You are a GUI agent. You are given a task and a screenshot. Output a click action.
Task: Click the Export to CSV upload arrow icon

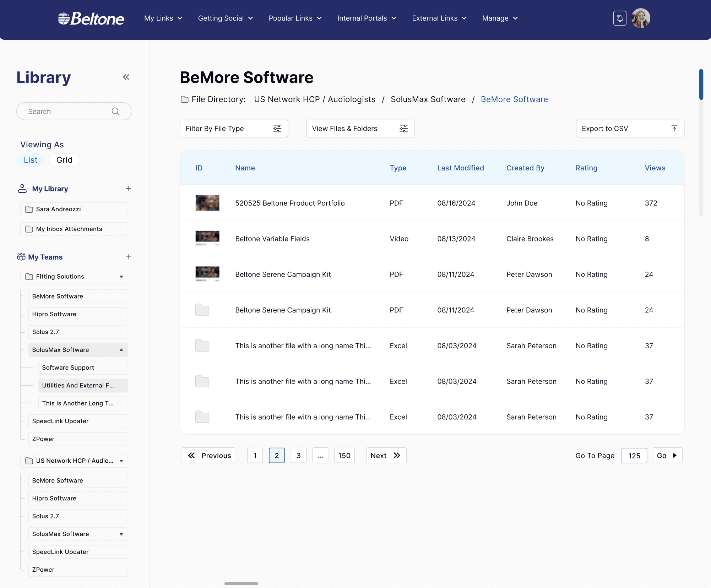click(x=674, y=129)
